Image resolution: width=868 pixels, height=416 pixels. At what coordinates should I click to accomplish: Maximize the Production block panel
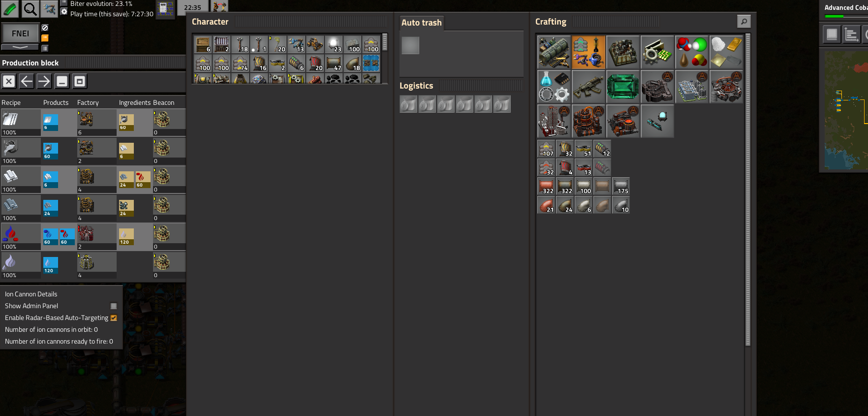click(80, 81)
